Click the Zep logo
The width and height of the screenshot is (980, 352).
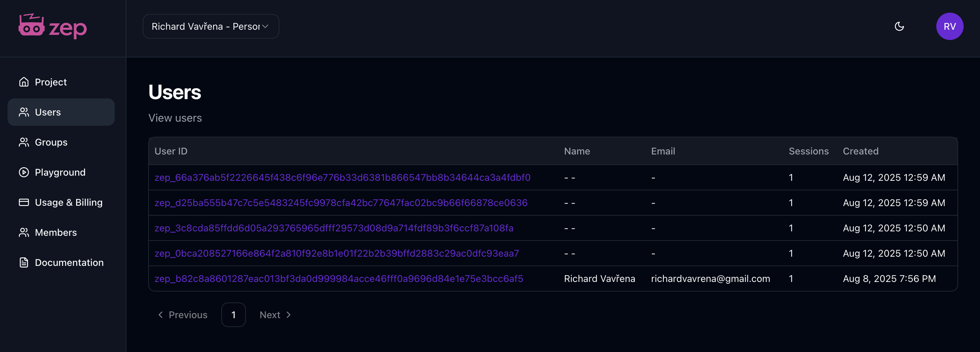(x=53, y=27)
